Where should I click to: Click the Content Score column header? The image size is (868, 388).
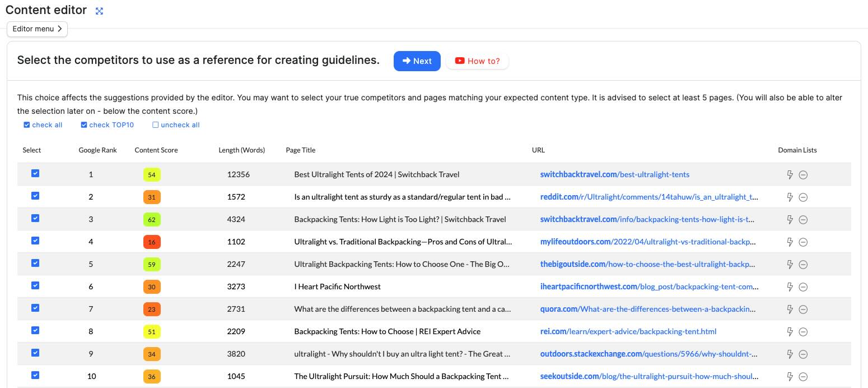156,150
